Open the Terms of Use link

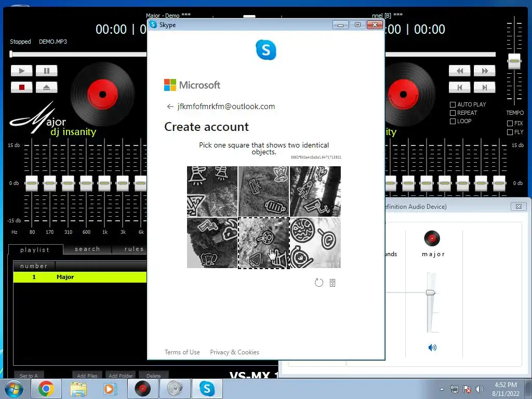pyautogui.click(x=182, y=352)
